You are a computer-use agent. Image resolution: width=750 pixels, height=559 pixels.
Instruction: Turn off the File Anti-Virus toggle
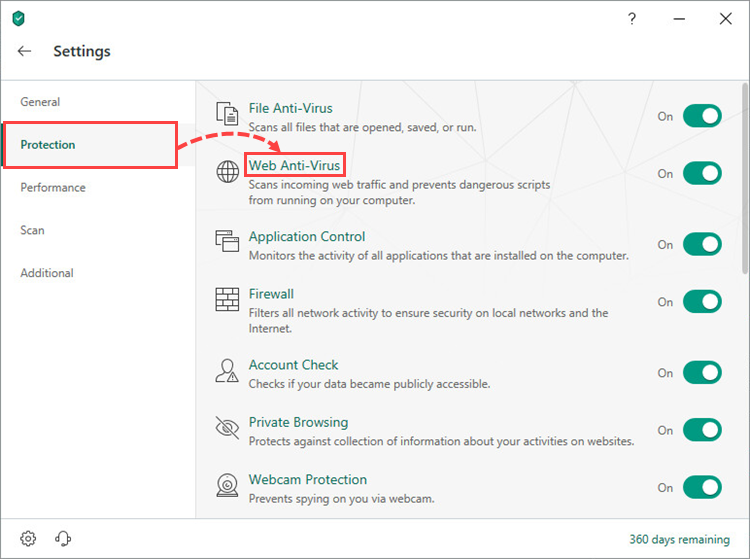[702, 116]
